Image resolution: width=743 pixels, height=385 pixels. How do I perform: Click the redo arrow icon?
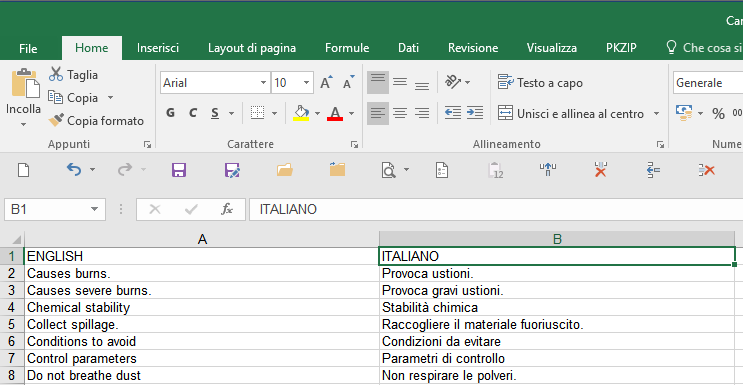point(125,169)
